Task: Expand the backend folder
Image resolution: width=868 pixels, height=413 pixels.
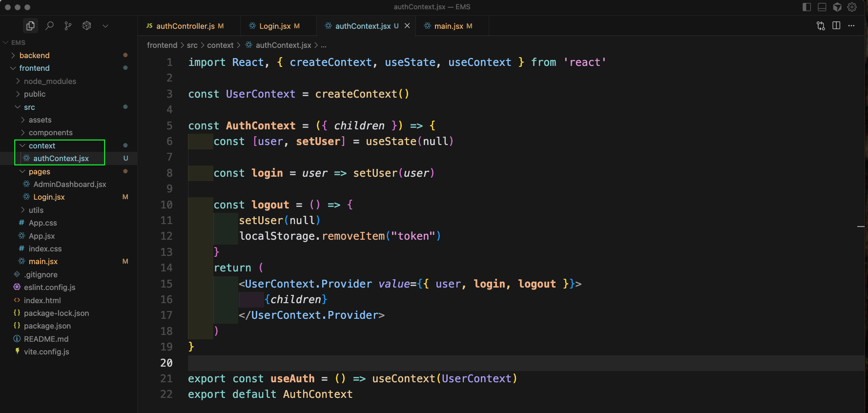Action: click(13, 55)
